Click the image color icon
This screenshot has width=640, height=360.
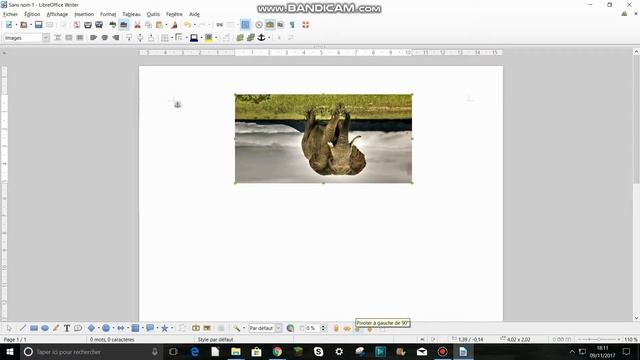(x=290, y=328)
